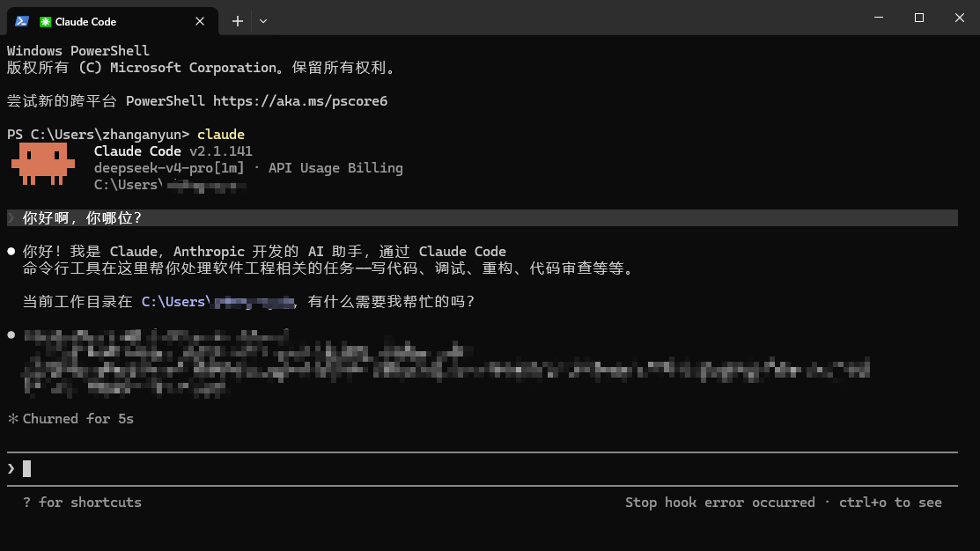The image size is (980, 551).
Task: Click the PS C:\Users\zhanganyun> prompt
Action: tap(98, 135)
